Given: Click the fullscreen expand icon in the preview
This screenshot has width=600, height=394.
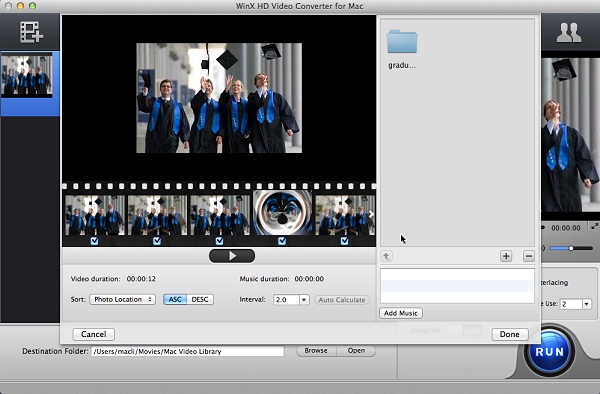Looking at the screenshot, I should (594, 226).
